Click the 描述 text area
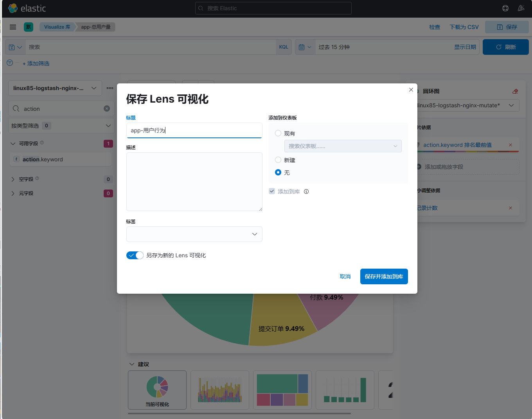This screenshot has height=419, width=532. [194, 182]
